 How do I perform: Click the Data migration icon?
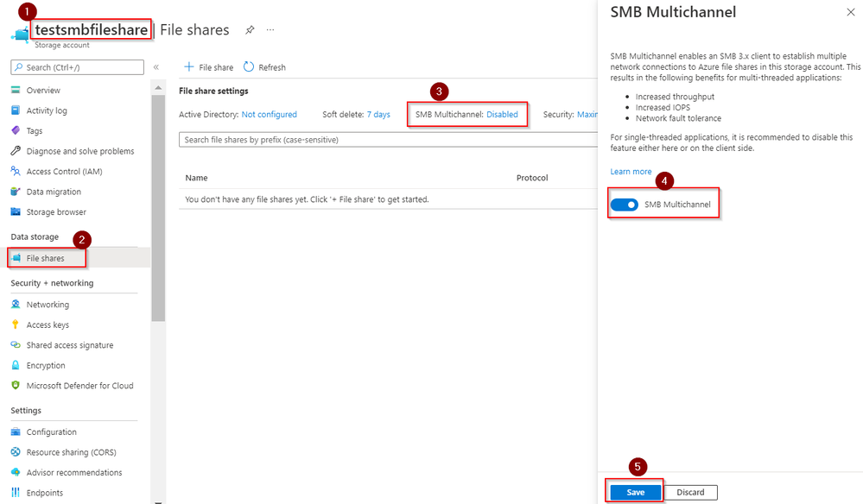pyautogui.click(x=16, y=192)
